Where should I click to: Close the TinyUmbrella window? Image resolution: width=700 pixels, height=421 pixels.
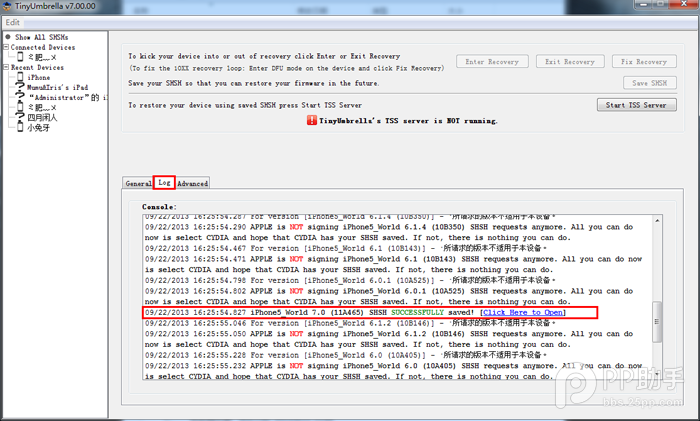tap(683, 4)
